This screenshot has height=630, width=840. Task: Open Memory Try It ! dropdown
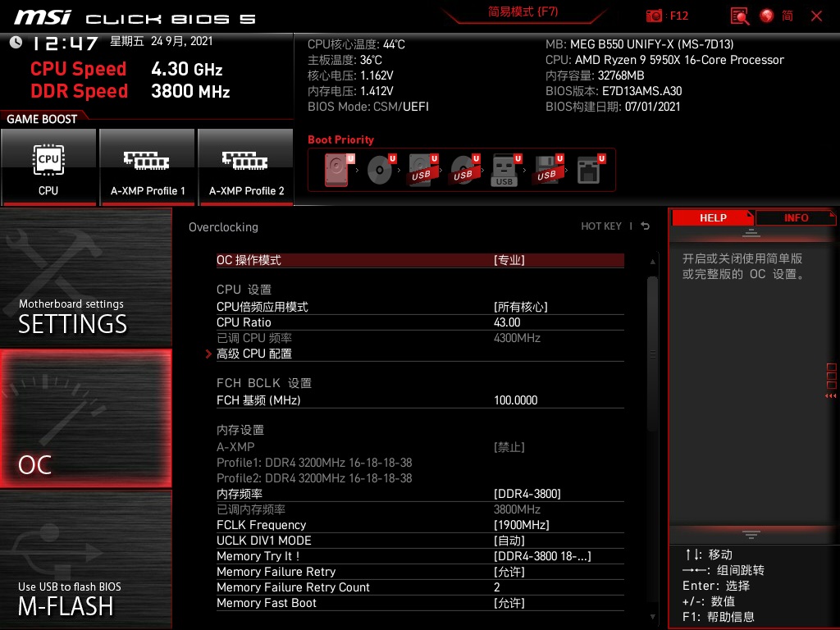tap(420, 556)
